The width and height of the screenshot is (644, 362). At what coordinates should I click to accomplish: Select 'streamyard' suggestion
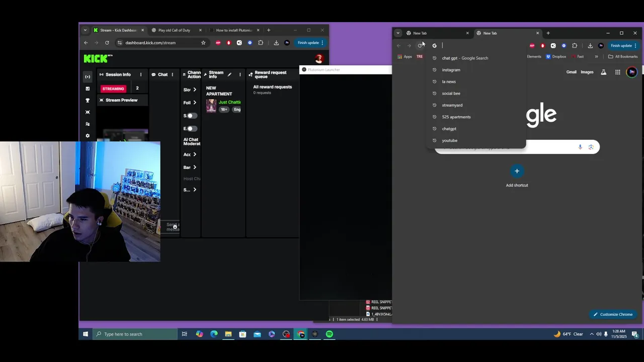pos(475,105)
